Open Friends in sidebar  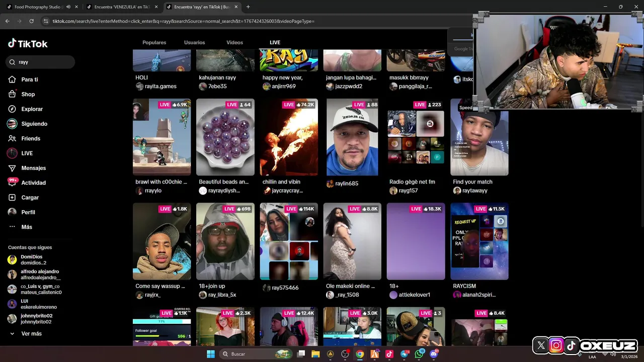point(31,138)
